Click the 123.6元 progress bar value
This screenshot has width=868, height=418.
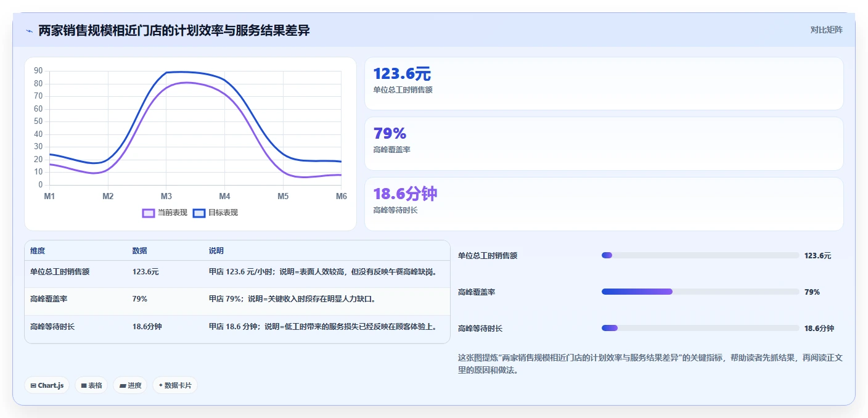tap(818, 256)
